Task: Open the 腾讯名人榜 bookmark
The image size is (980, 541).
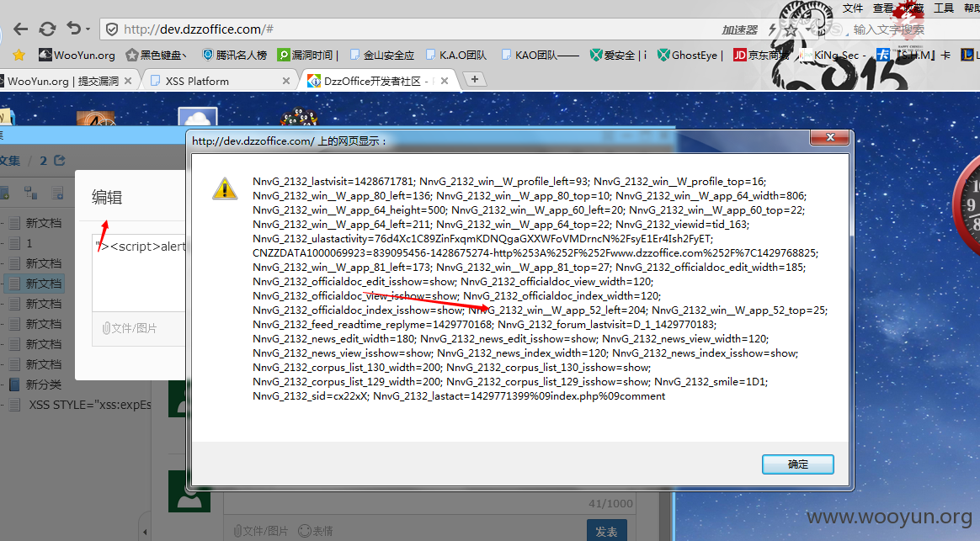Action: [x=235, y=55]
